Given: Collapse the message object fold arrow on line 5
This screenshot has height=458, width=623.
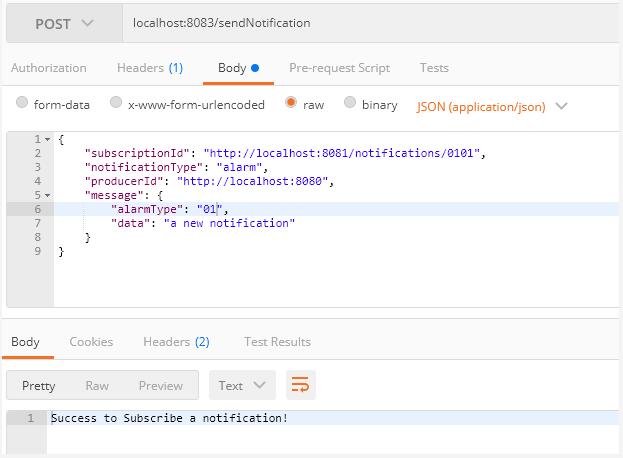Looking at the screenshot, I should click(x=47, y=195).
